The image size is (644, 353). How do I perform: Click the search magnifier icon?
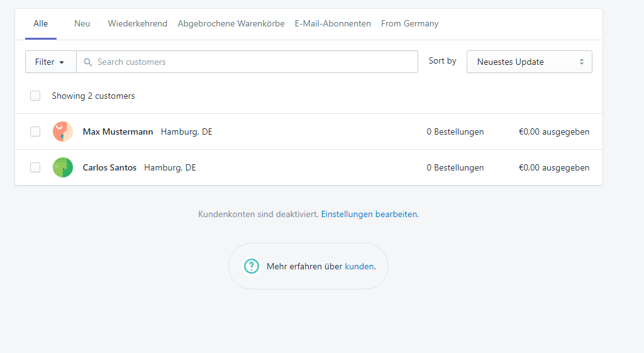click(x=88, y=62)
